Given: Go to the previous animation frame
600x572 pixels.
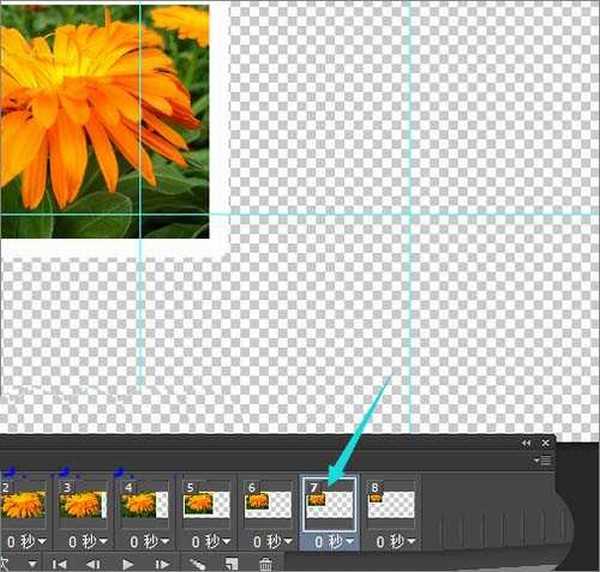Looking at the screenshot, I should coord(93,565).
